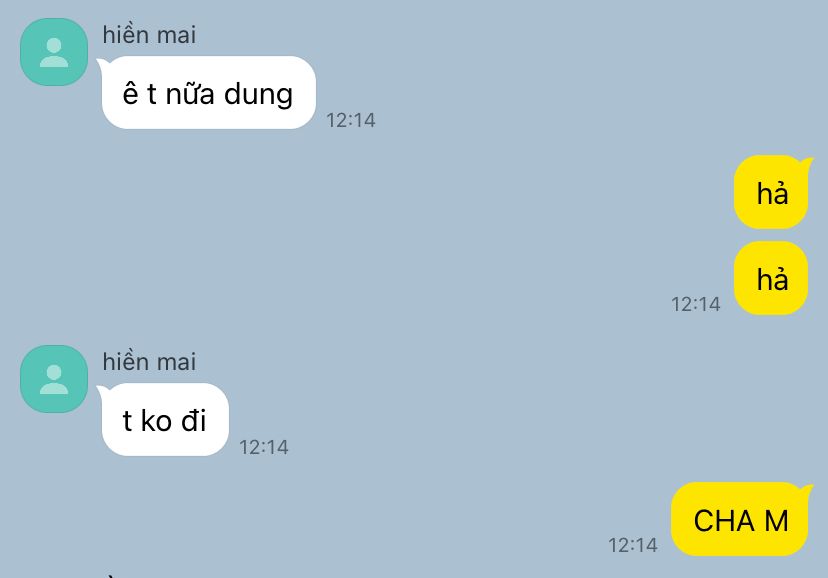Viewport: 828px width, 578px height.
Task: Click the letter "M" in the "CHA M" bubble
Action: pyautogui.click(x=776, y=521)
